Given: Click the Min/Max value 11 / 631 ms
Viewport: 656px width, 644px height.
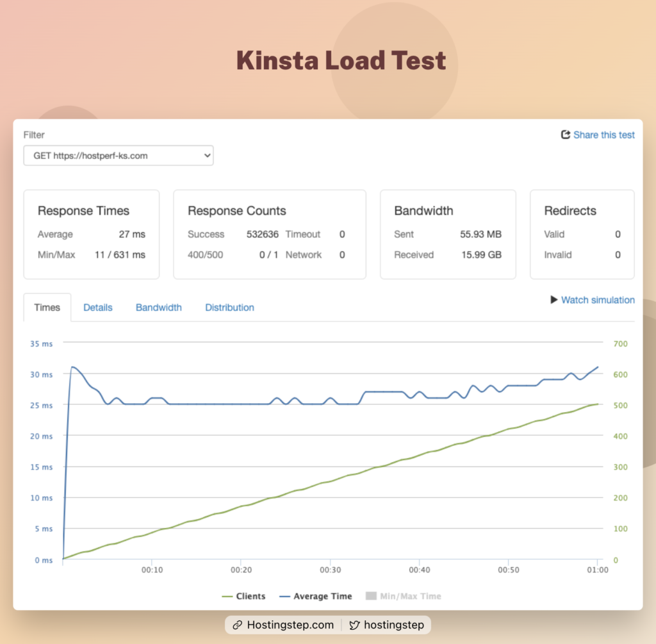Looking at the screenshot, I should (x=120, y=255).
